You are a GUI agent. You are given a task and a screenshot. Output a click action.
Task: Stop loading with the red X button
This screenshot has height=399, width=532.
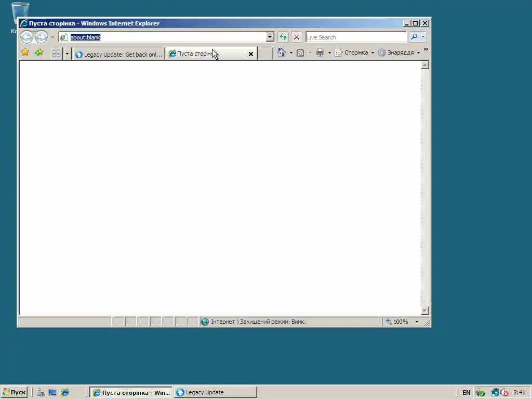pyautogui.click(x=297, y=37)
